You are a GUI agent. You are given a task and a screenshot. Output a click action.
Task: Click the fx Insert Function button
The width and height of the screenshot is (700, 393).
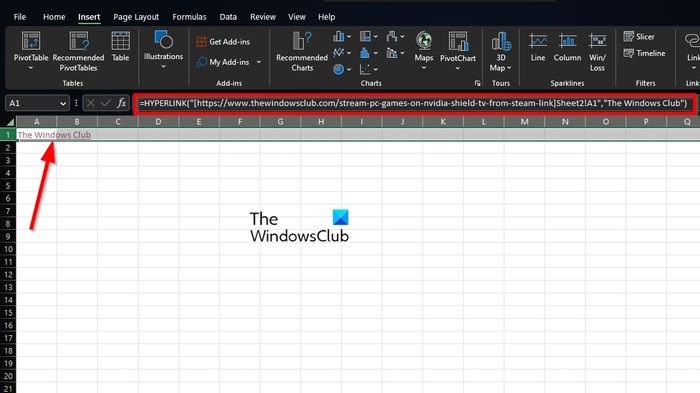(x=121, y=103)
